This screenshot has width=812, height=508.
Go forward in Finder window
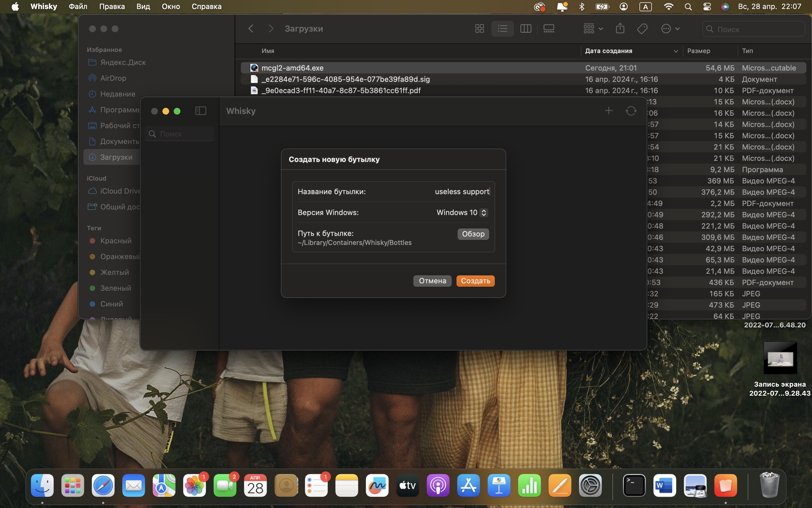tap(271, 29)
